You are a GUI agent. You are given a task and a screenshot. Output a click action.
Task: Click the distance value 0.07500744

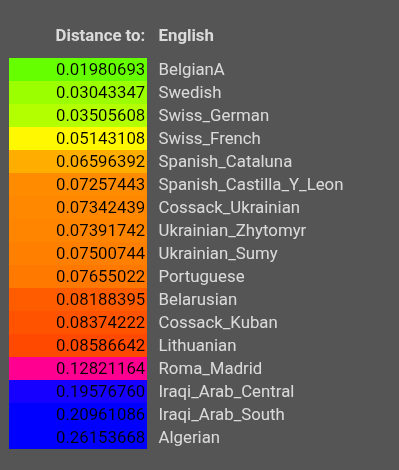pos(78,254)
